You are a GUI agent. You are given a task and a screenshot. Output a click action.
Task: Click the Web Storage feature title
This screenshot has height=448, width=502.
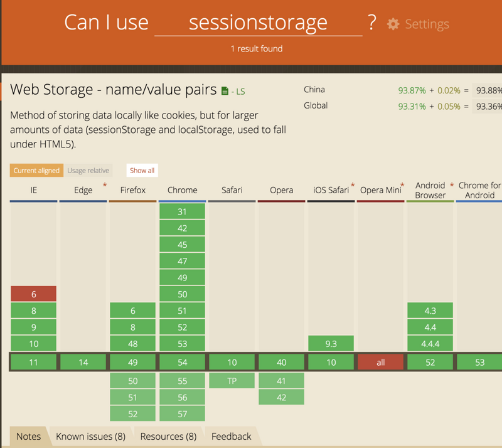click(x=114, y=89)
